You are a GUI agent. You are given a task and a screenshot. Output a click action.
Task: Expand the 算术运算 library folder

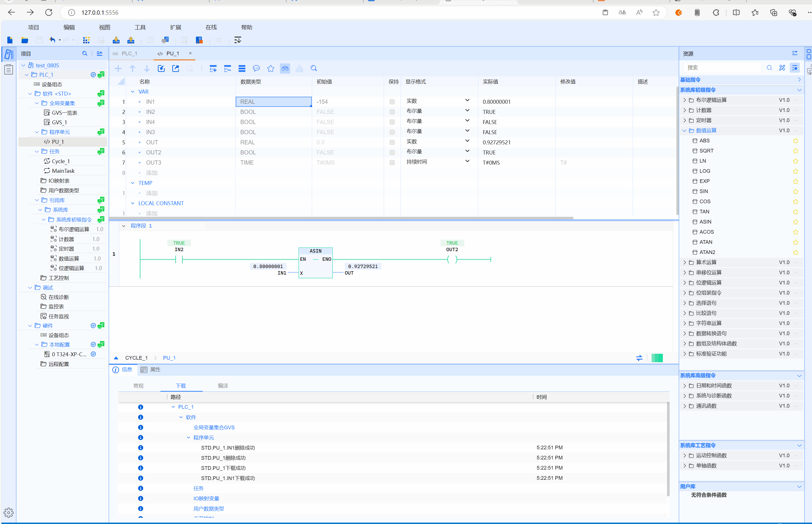tap(684, 262)
